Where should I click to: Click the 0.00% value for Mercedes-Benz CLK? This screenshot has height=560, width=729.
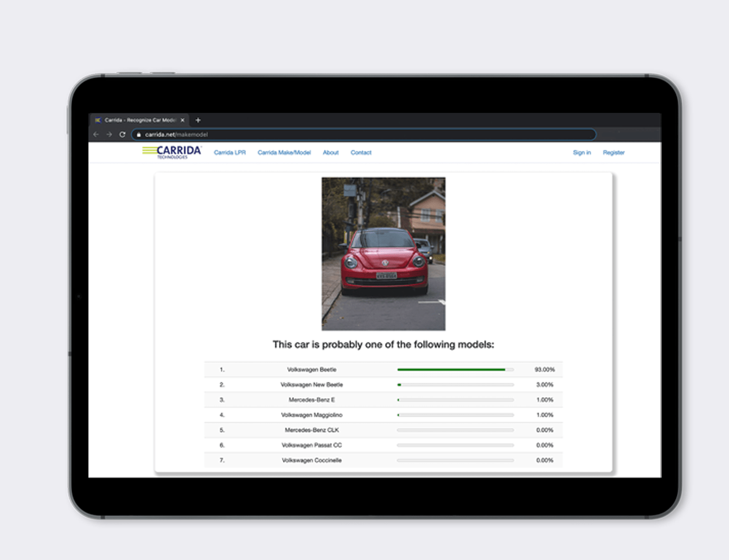tap(545, 430)
